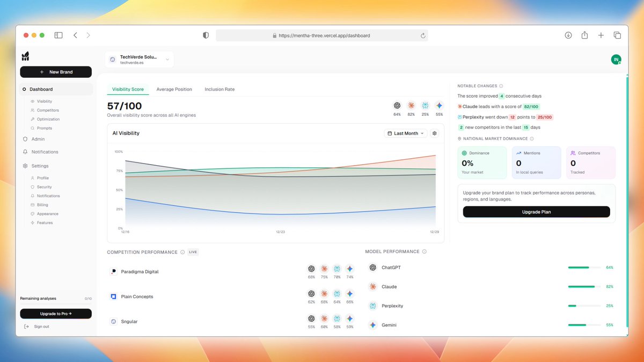Click Perplexity 25% progress bar
Image resolution: width=644 pixels, height=362 pixels.
click(584, 306)
